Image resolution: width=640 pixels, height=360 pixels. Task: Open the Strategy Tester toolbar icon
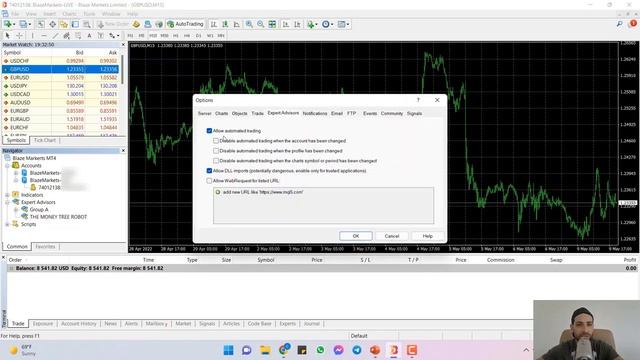tap(87, 24)
